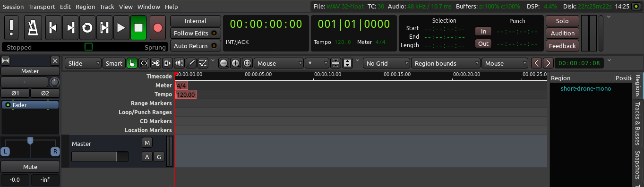Select the Audition (speaker) tool
Screen dimensions: 644x187
pos(180,63)
